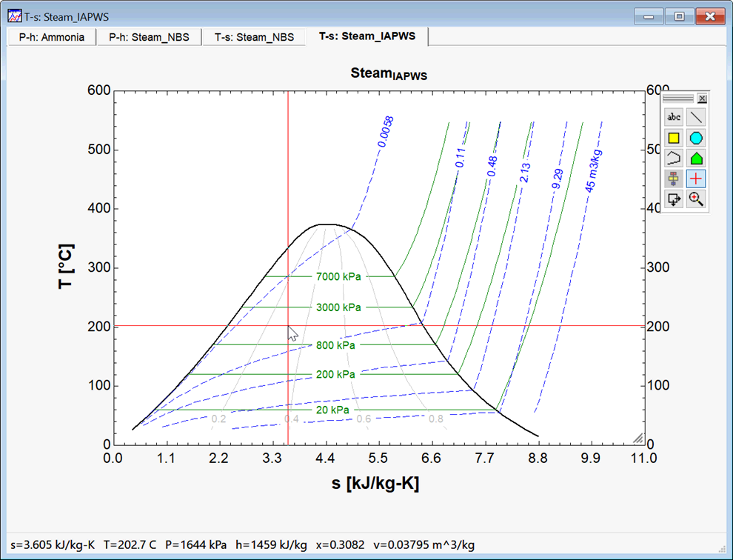733x560 pixels.
Task: Click the tool palette drag handle
Action: (678, 99)
